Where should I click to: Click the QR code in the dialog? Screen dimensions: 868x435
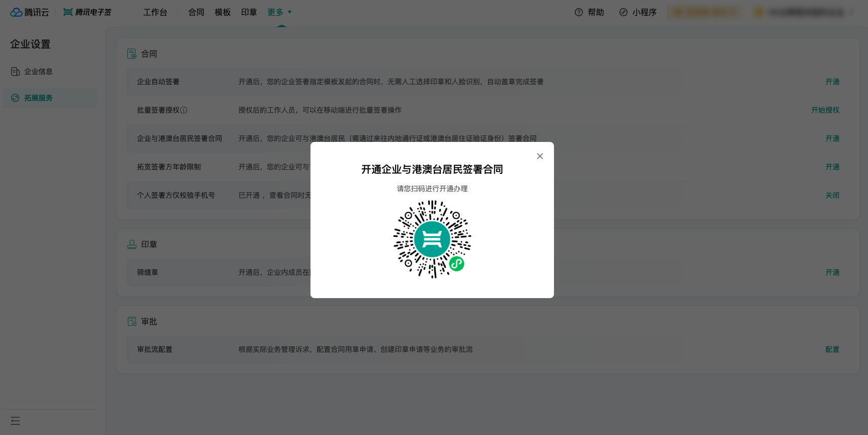[x=432, y=239]
